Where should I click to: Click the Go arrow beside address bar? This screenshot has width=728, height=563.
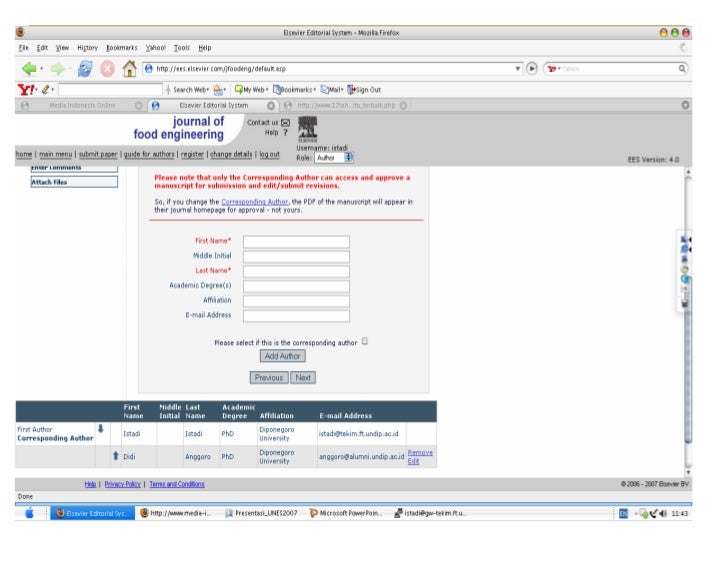[532, 69]
